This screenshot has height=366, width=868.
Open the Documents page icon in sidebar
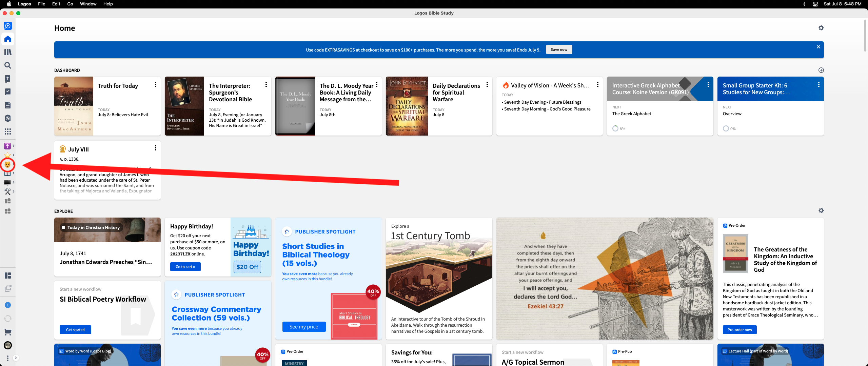click(7, 105)
